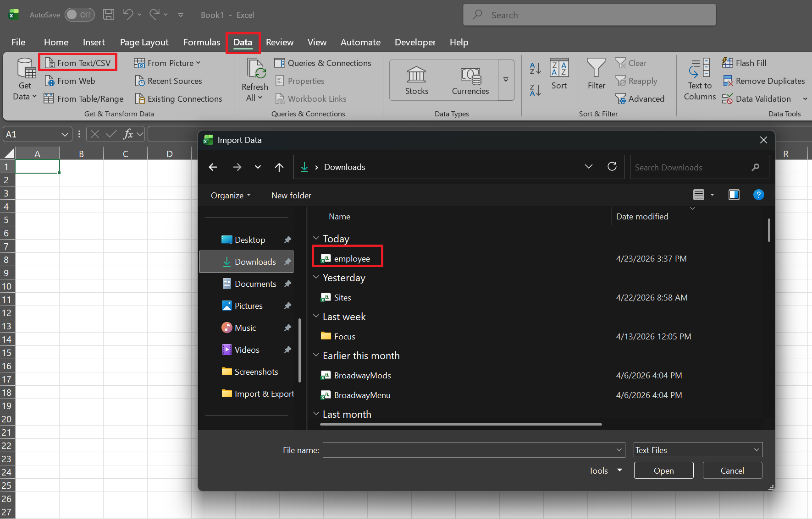This screenshot has width=812, height=519.
Task: Open the Review tab
Action: coord(279,42)
